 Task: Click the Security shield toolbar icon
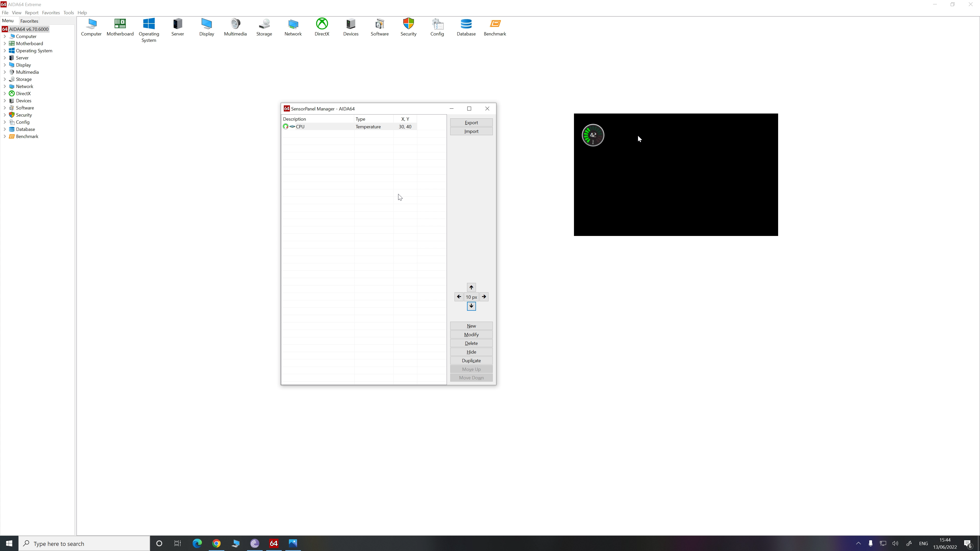(408, 24)
